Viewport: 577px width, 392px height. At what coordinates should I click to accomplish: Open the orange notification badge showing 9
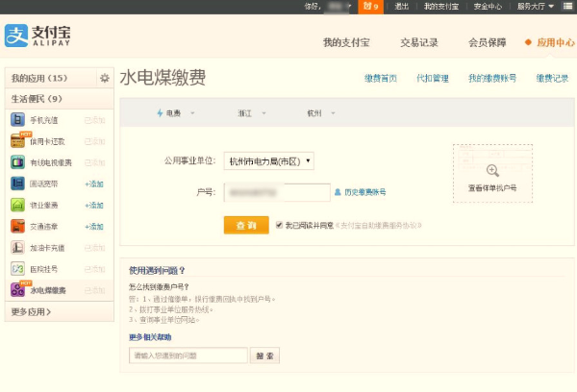370,6
